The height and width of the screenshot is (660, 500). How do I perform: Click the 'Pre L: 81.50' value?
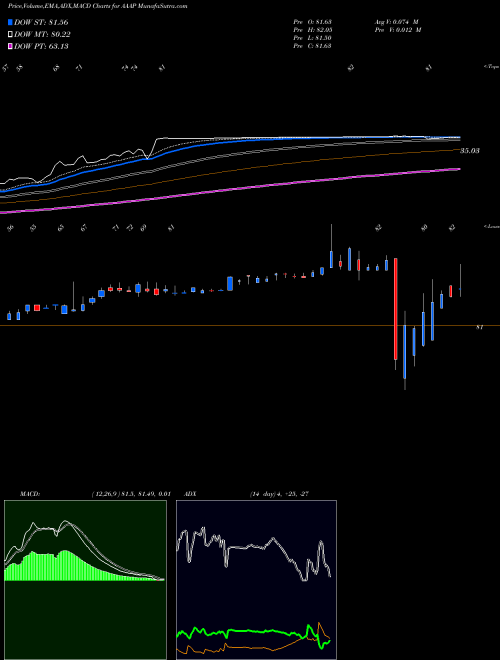pos(312,38)
